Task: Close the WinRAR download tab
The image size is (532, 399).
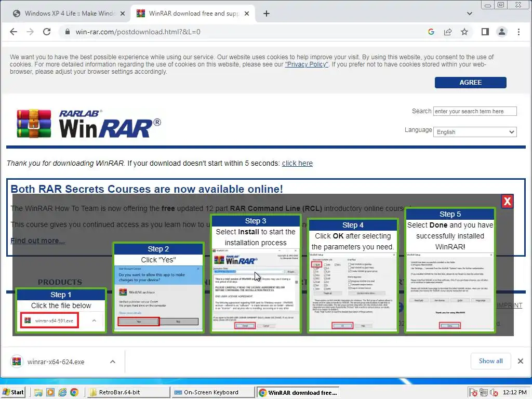Action: point(247,14)
